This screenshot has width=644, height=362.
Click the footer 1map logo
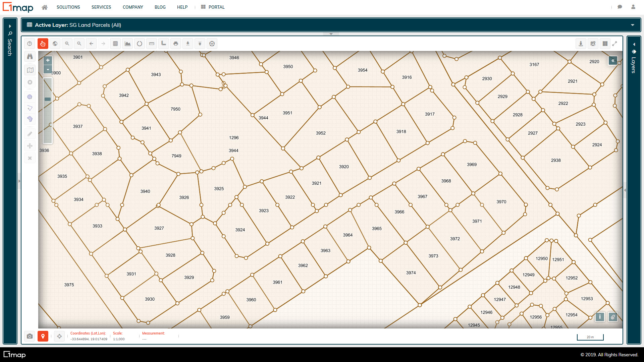(x=14, y=355)
